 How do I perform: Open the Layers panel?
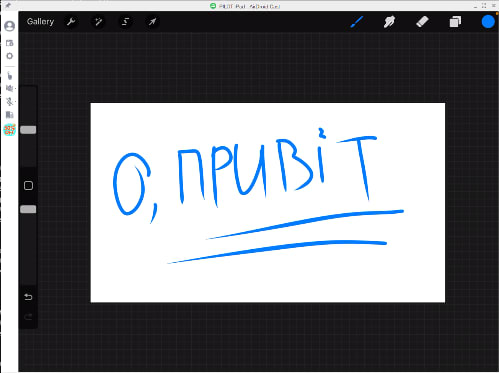click(455, 22)
